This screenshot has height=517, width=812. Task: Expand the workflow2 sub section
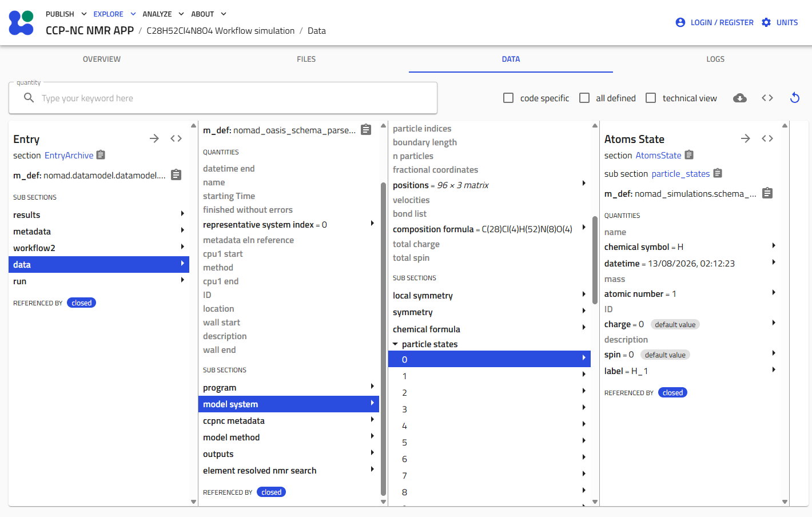(99, 248)
